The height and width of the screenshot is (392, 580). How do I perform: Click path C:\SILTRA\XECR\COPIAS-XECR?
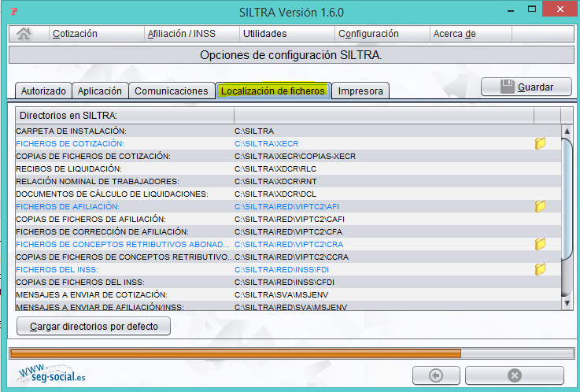click(x=295, y=156)
